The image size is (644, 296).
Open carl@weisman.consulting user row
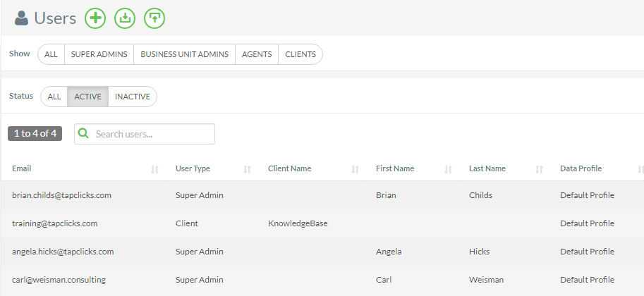tap(322, 280)
